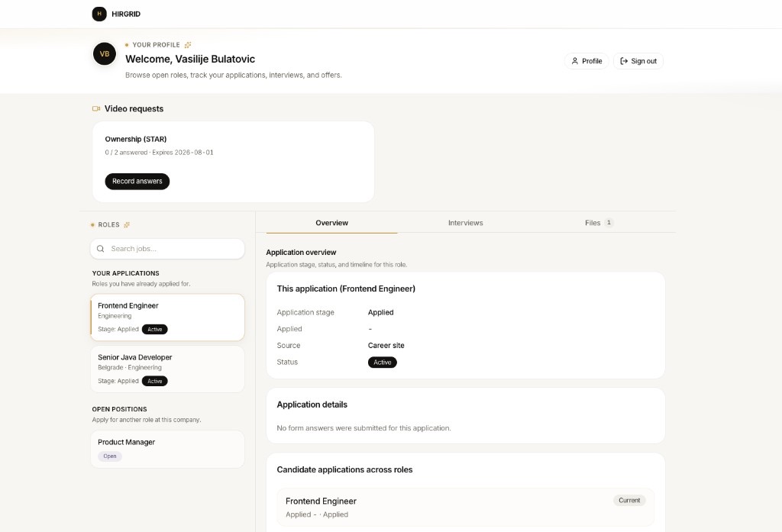Click the search magnifier icon
Screen dimensions: 782x532
click(100, 249)
